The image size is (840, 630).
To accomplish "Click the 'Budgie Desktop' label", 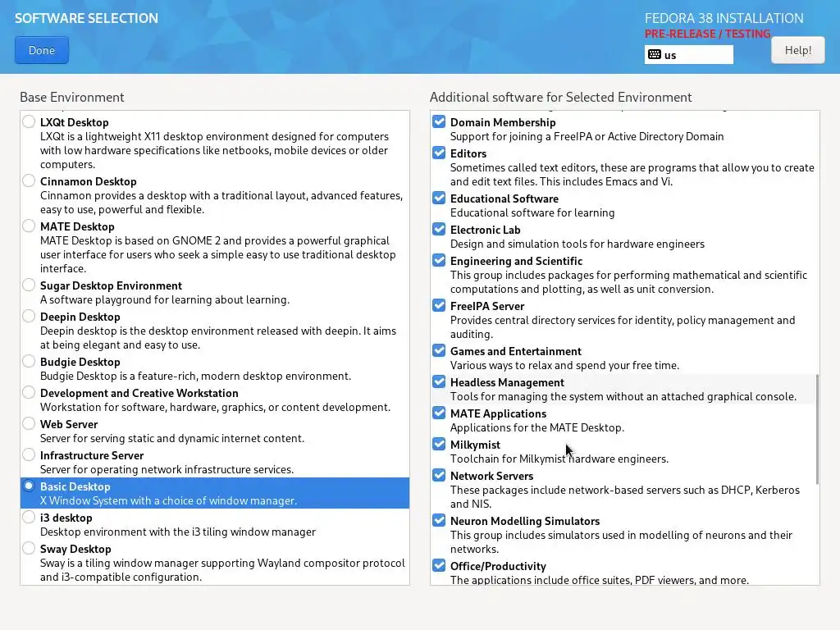I will (80, 362).
